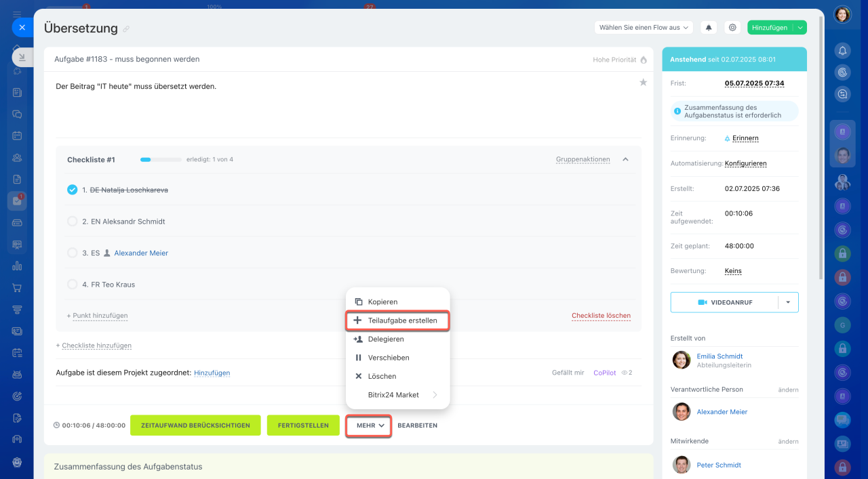The width and height of the screenshot is (868, 479).
Task: Open Gruppenaktionen in the checklist
Action: [583, 160]
